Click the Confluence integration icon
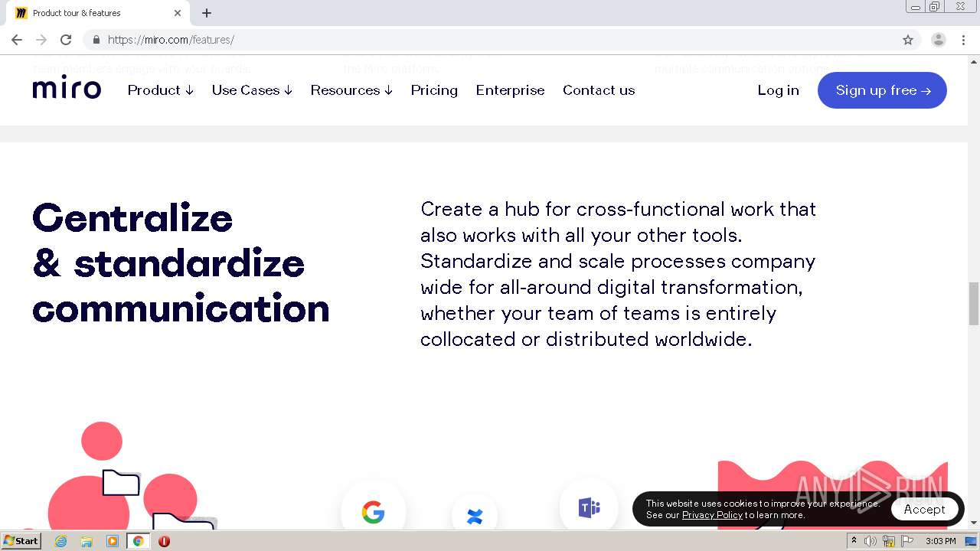 (475, 517)
